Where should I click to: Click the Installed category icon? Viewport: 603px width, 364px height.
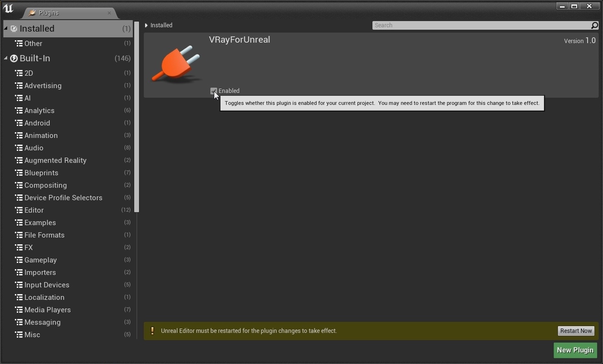coord(14,29)
